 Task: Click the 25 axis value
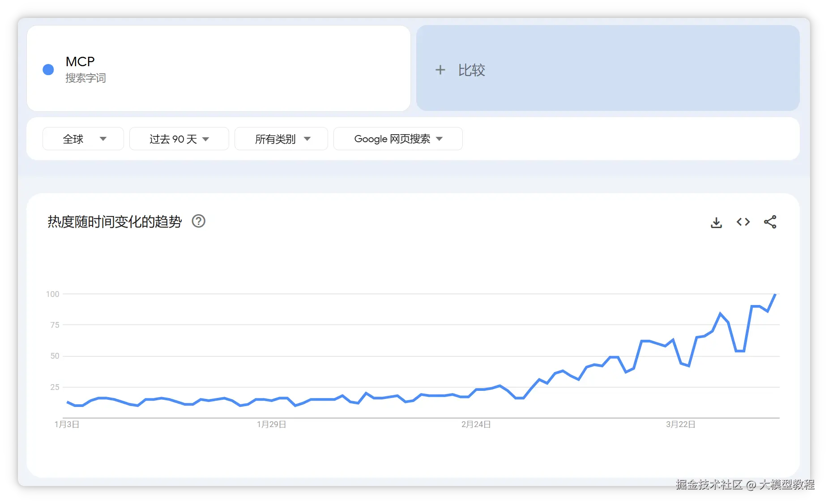coord(55,387)
